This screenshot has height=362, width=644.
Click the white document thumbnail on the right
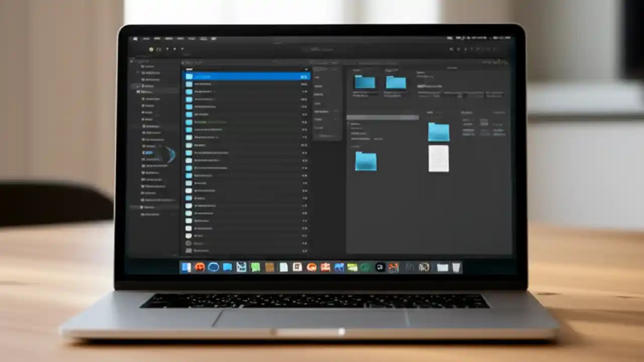coord(439,158)
